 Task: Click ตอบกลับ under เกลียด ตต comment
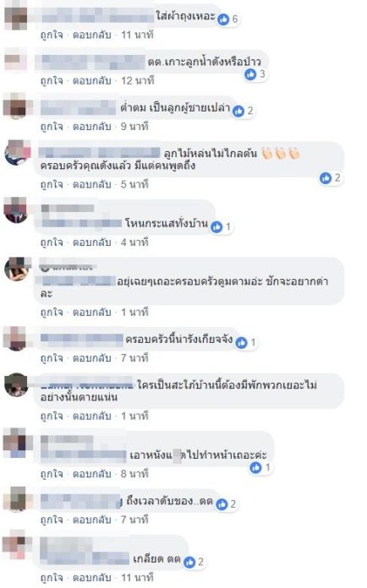tap(92, 578)
